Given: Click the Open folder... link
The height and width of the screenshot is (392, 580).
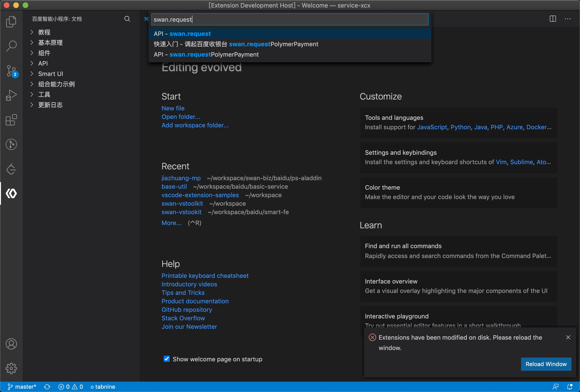Looking at the screenshot, I should [x=181, y=117].
